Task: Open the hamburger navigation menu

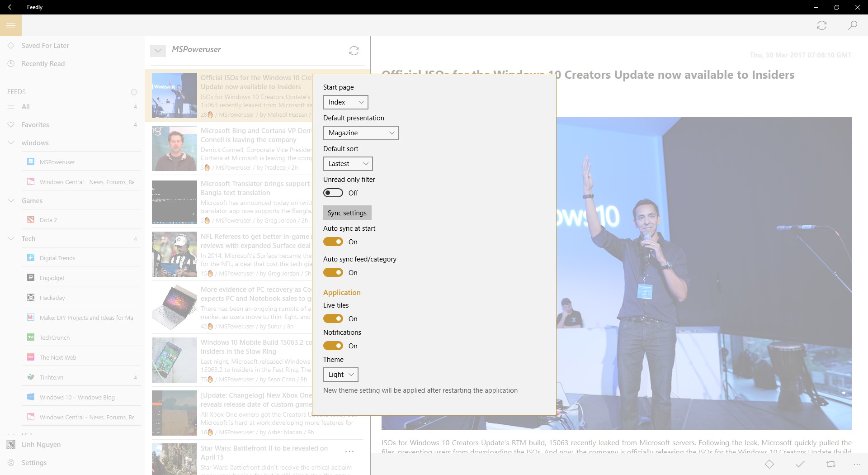Action: [11, 25]
